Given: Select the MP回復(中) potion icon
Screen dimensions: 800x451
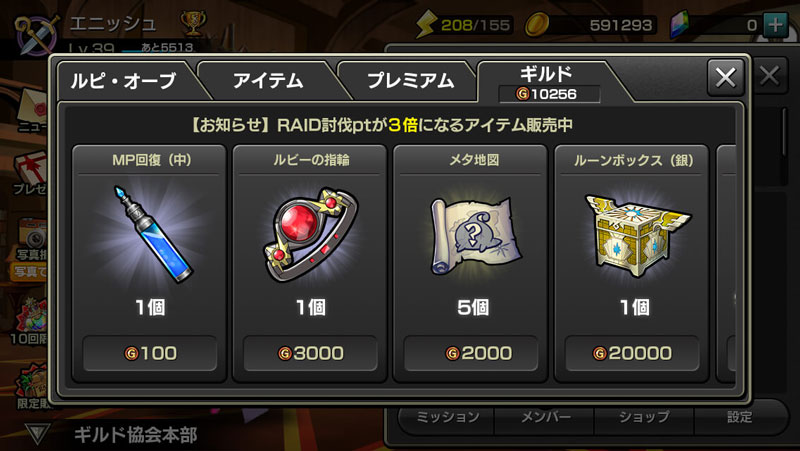Looking at the screenshot, I should coord(152,234).
